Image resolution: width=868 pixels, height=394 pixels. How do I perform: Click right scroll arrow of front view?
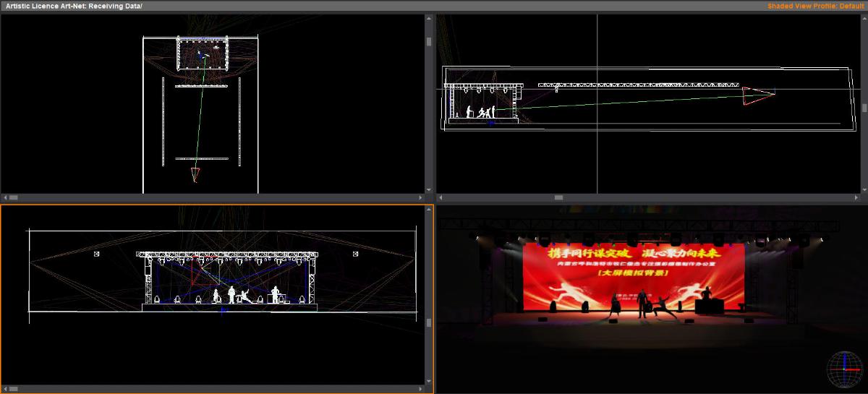421,389
